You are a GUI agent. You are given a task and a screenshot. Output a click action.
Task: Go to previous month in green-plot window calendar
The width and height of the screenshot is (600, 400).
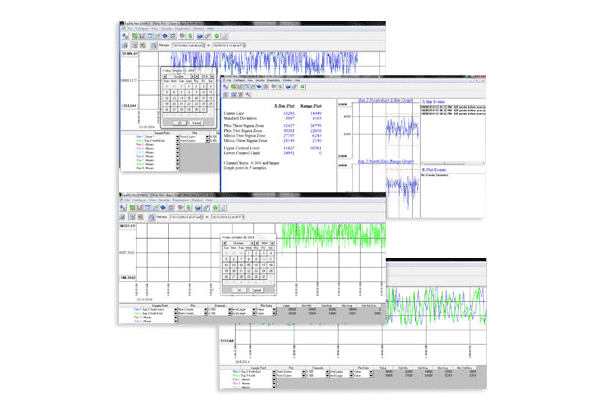pos(225,243)
